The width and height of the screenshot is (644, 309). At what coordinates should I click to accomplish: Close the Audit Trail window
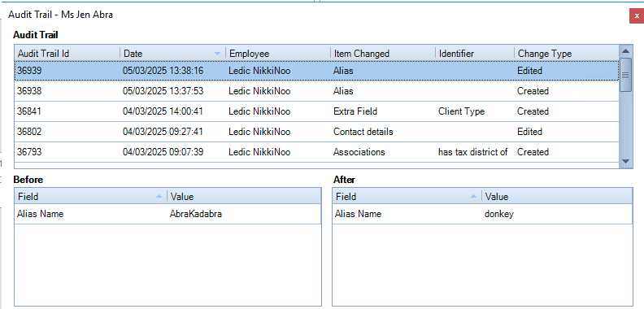pos(637,16)
